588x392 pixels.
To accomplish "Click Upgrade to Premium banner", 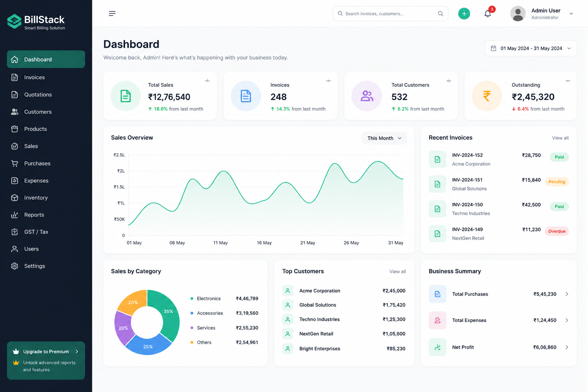I will 46,360.
